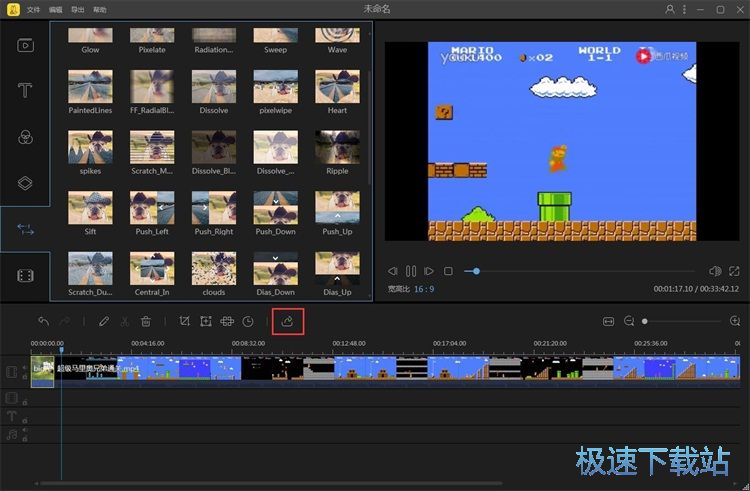Select the pixelwipe transition thumbnail
The height and width of the screenshot is (491, 750).
[276, 87]
